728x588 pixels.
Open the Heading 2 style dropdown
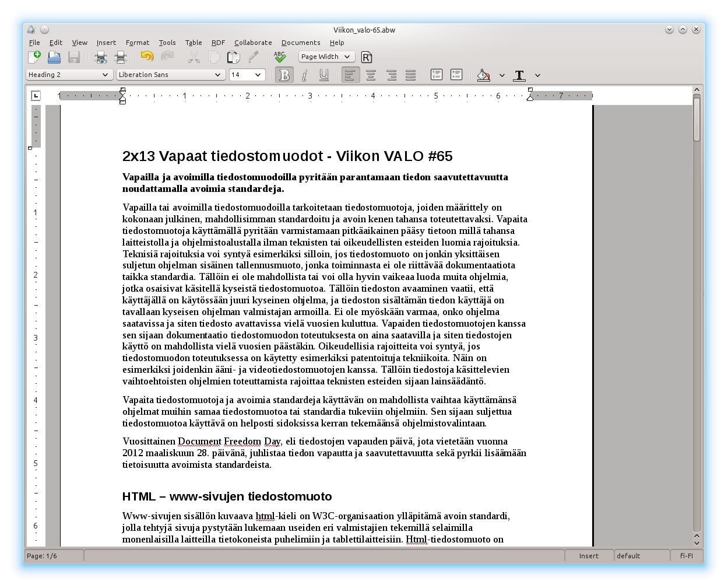coord(69,75)
